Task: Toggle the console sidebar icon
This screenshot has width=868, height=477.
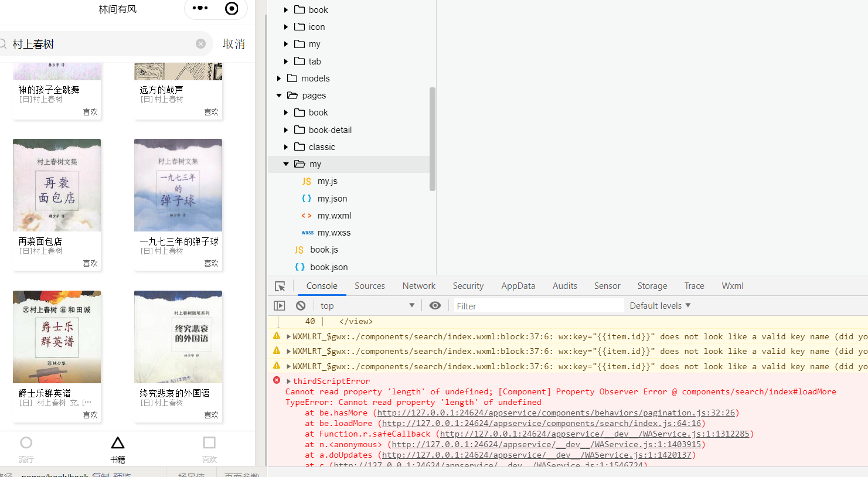Action: [280, 306]
